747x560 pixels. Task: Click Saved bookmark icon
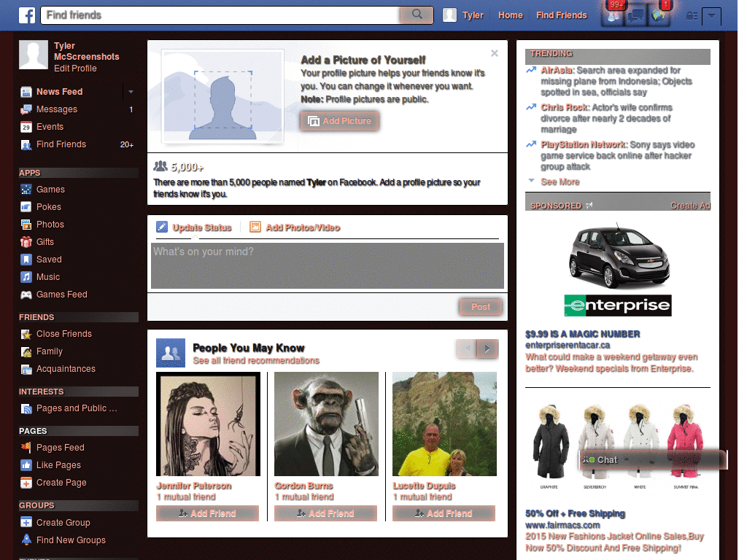(26, 260)
